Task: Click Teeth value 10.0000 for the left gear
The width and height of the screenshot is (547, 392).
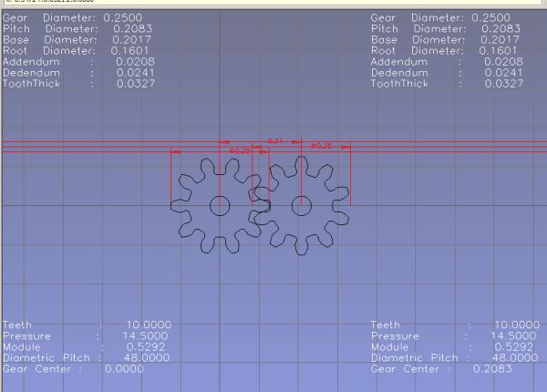Action: click(x=149, y=325)
